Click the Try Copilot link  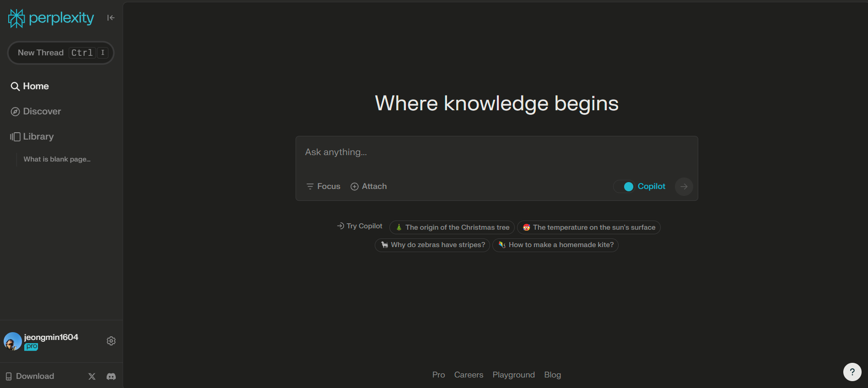360,226
